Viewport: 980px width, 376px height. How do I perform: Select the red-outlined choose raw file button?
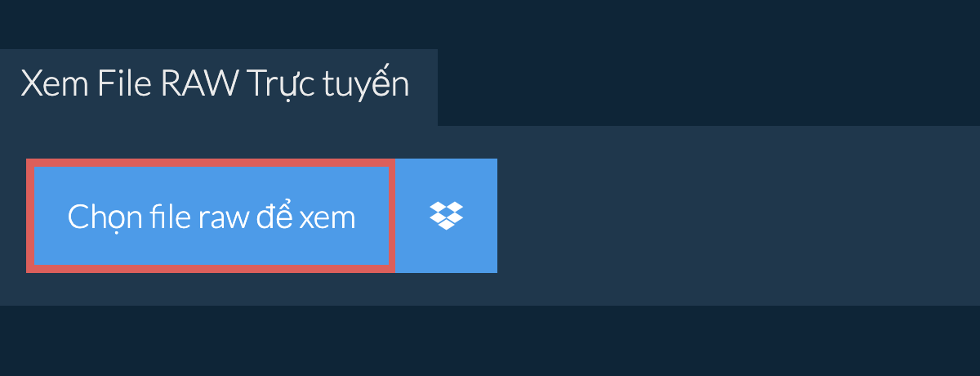(x=211, y=216)
